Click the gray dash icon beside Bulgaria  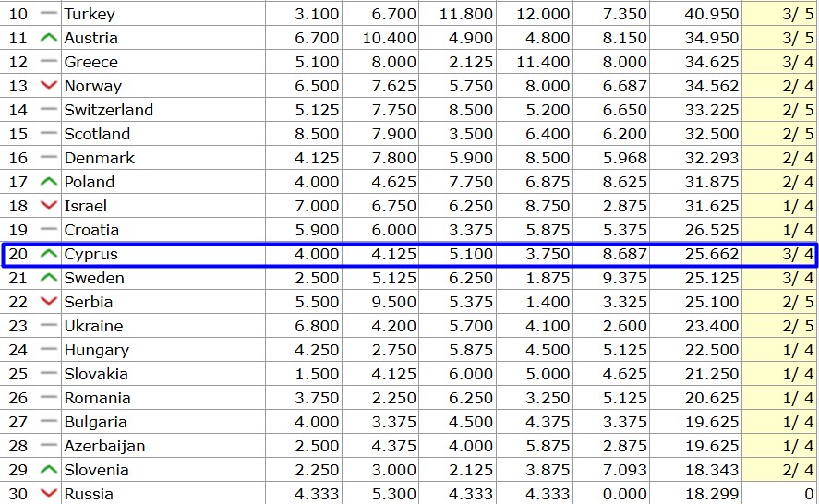pos(49,421)
